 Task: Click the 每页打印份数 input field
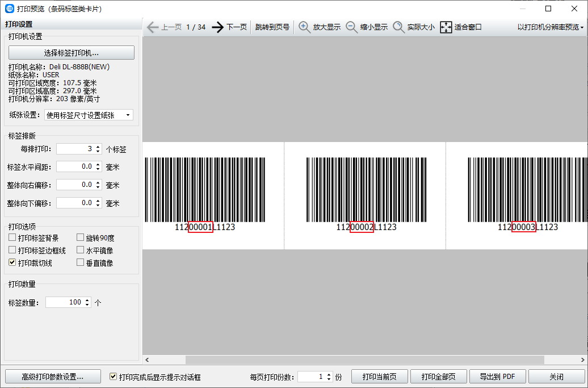tap(312, 377)
